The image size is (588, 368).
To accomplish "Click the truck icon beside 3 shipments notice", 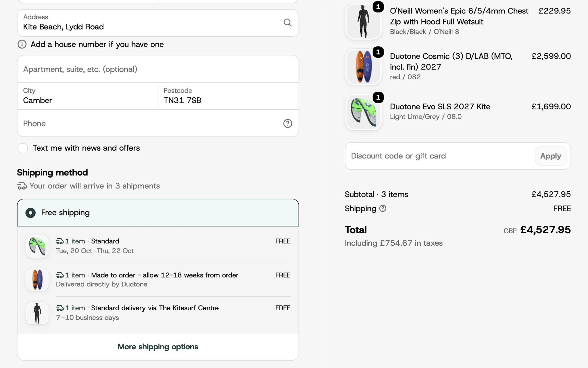I will click(22, 186).
